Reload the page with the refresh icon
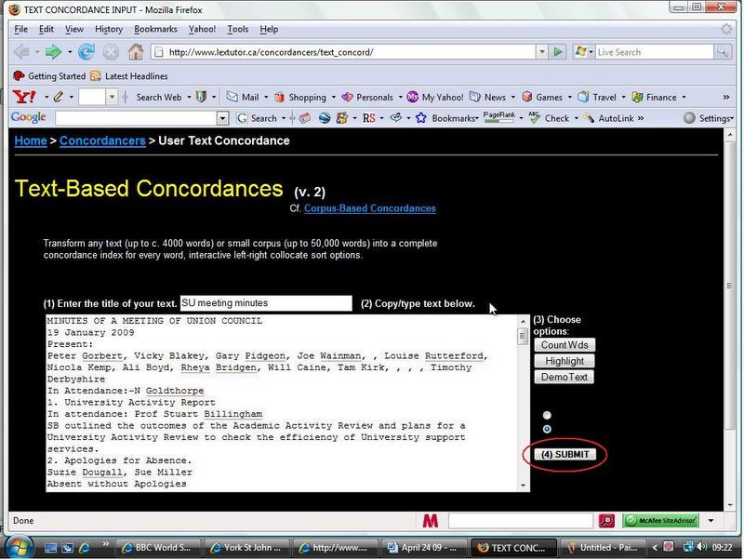The height and width of the screenshot is (560, 744). point(86,52)
